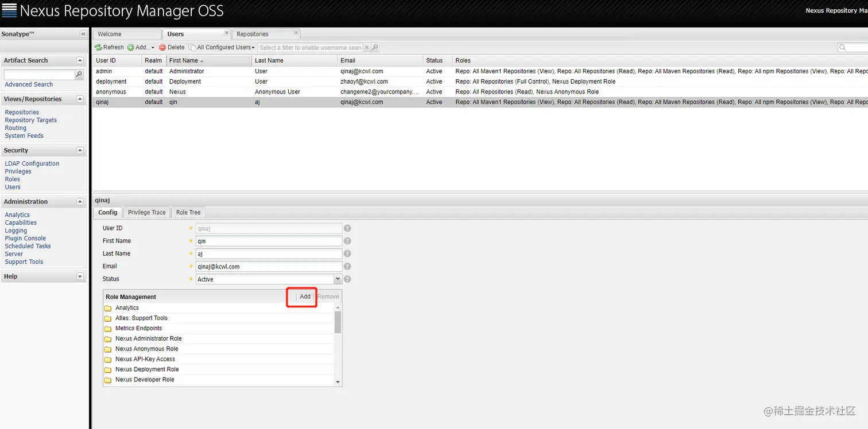This screenshot has width=868, height=429.
Task: Open the Role Tree tab
Action: tap(188, 213)
